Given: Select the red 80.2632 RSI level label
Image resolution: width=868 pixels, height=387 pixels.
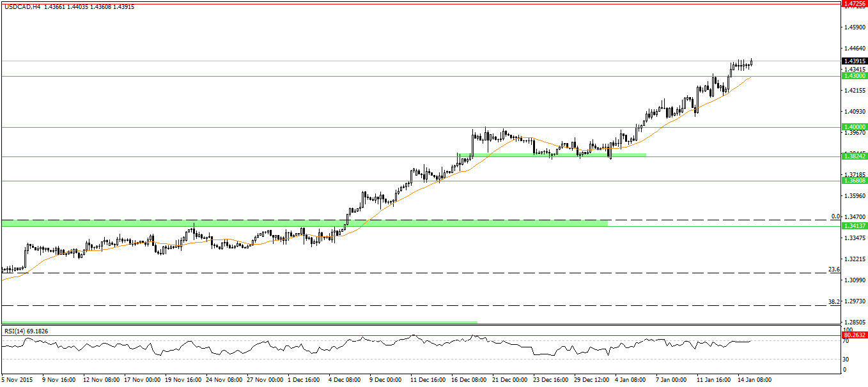Looking at the screenshot, I should [x=854, y=335].
